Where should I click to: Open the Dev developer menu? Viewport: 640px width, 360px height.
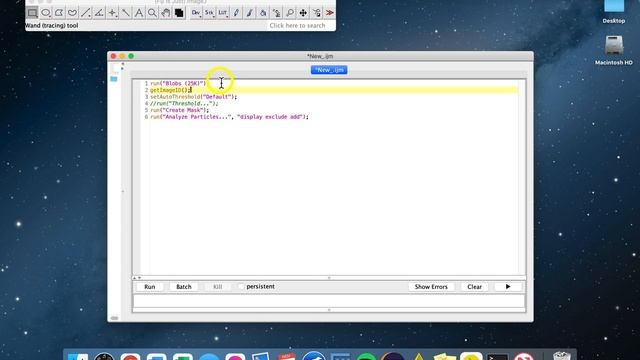pyautogui.click(x=196, y=13)
